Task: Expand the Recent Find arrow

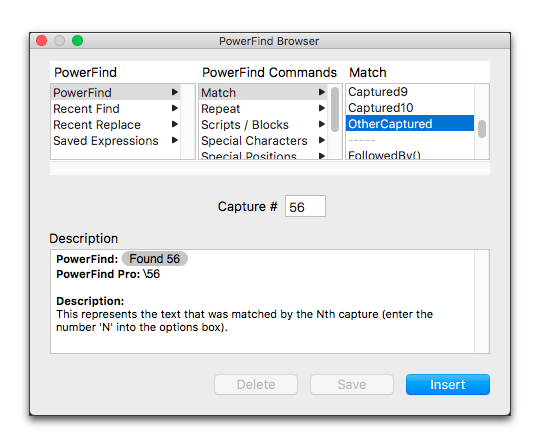Action: (x=175, y=108)
